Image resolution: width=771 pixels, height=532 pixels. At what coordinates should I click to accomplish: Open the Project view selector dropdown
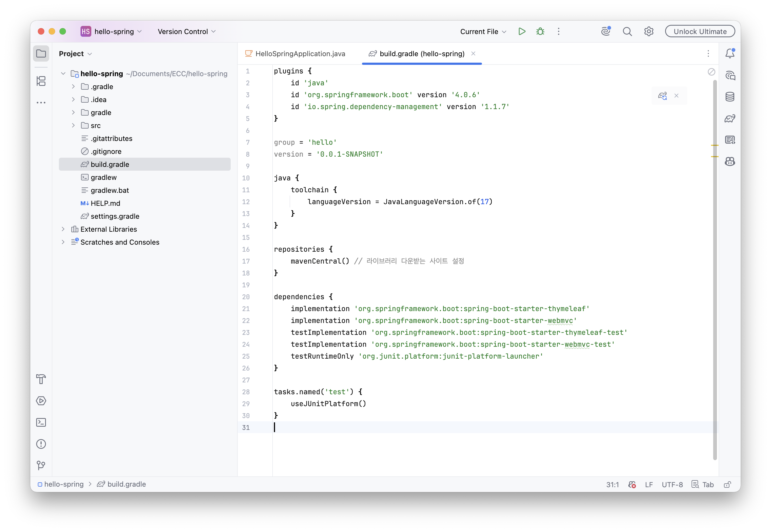click(x=75, y=54)
